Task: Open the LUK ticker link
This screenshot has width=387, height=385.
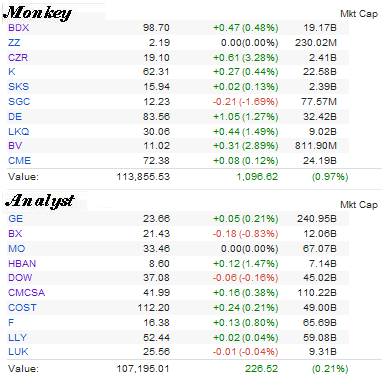Action: coord(18,352)
